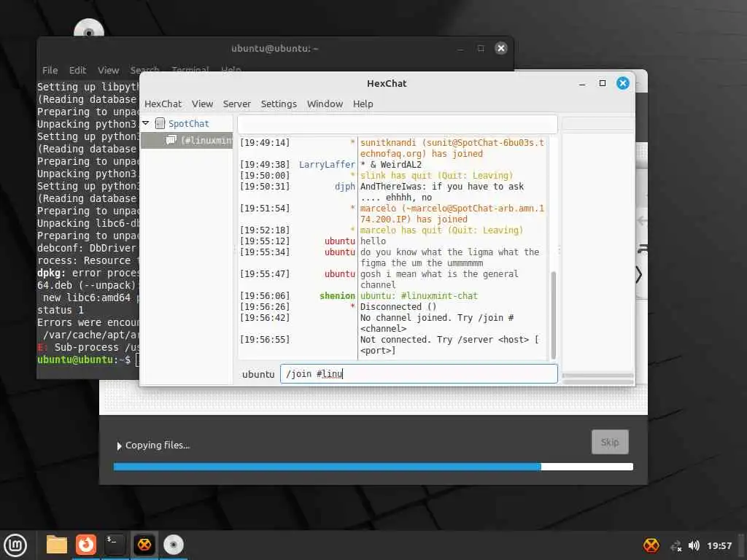
Task: Click the installer progress bar
Action: pos(373,467)
